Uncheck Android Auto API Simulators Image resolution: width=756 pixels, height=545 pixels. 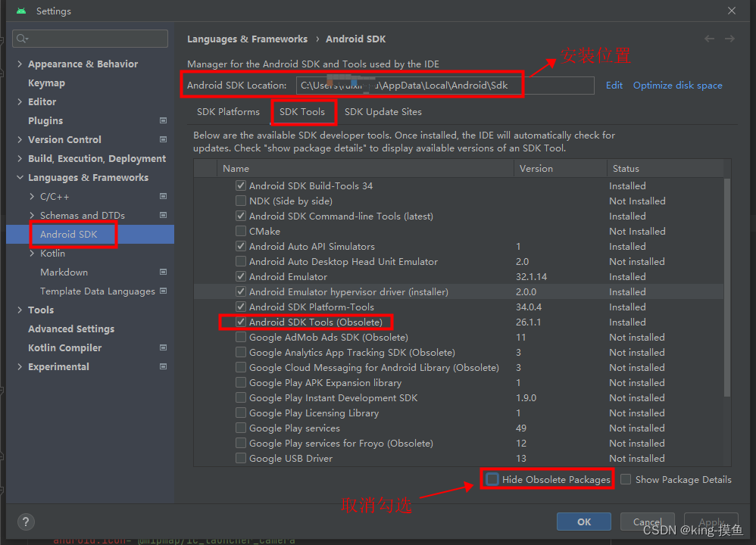click(241, 246)
